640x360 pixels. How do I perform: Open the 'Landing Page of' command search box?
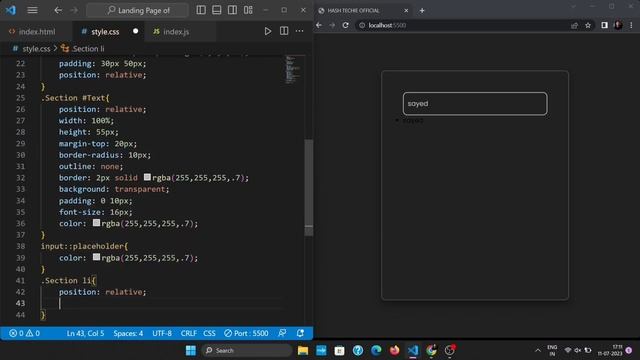point(138,10)
